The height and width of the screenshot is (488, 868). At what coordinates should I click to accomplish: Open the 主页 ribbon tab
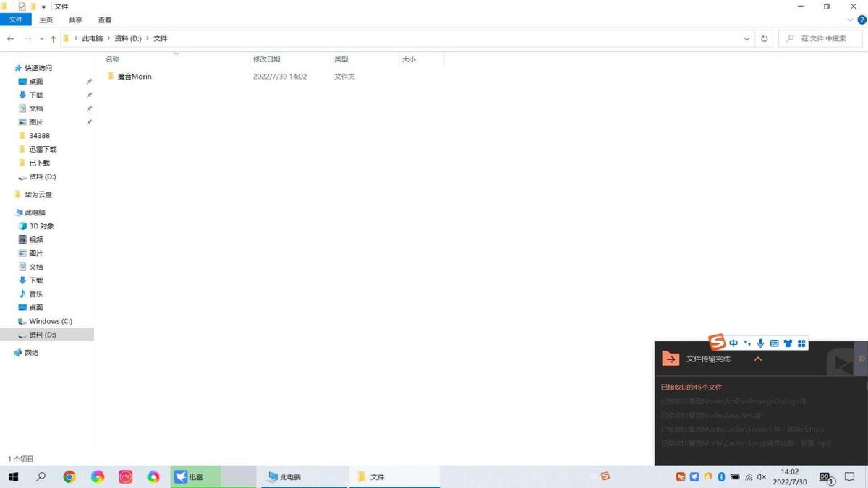[46, 20]
